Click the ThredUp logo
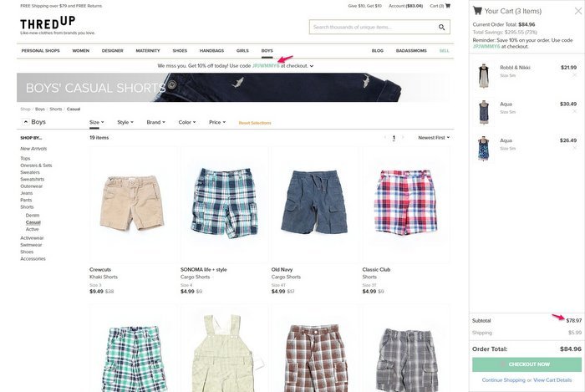The width and height of the screenshot is (585, 392). [x=48, y=23]
